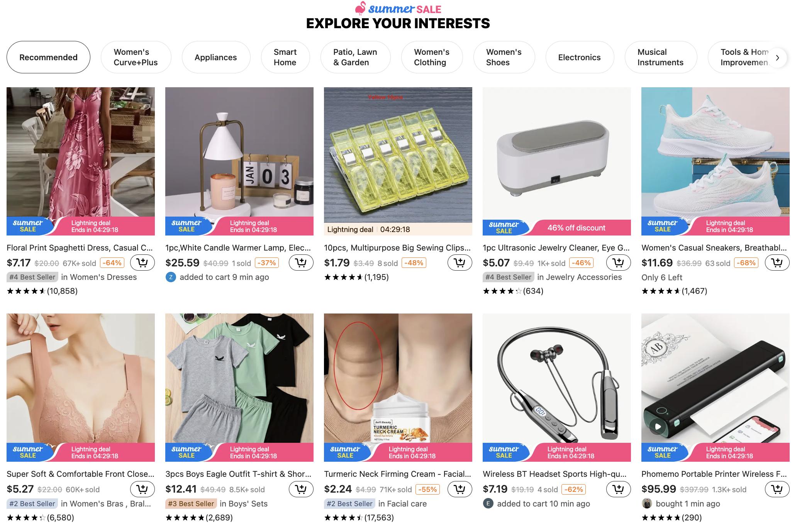Open the Appliances category tab
This screenshot has width=797, height=532.
[215, 57]
